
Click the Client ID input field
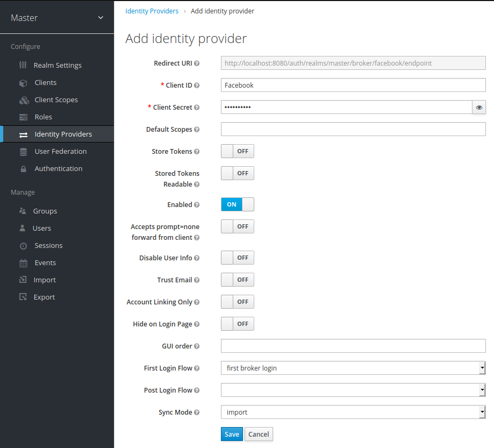[353, 85]
